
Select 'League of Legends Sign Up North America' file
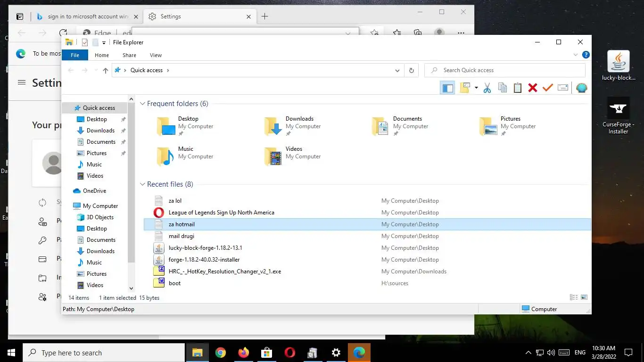pos(367,213)
